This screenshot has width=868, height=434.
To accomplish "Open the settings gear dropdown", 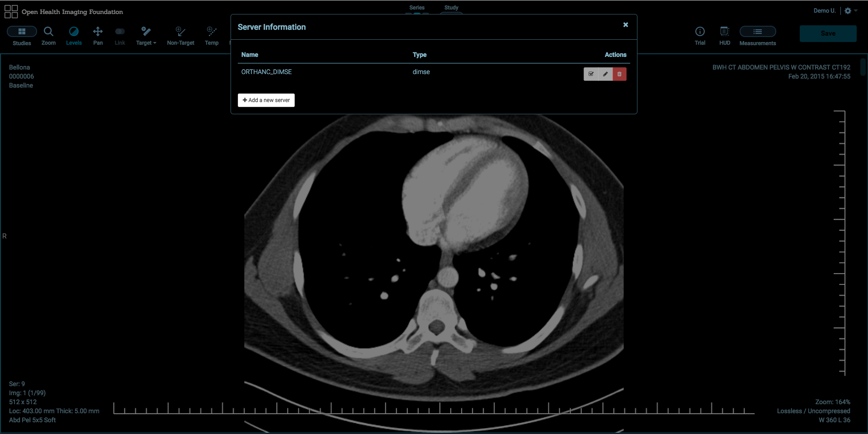I will (x=850, y=11).
